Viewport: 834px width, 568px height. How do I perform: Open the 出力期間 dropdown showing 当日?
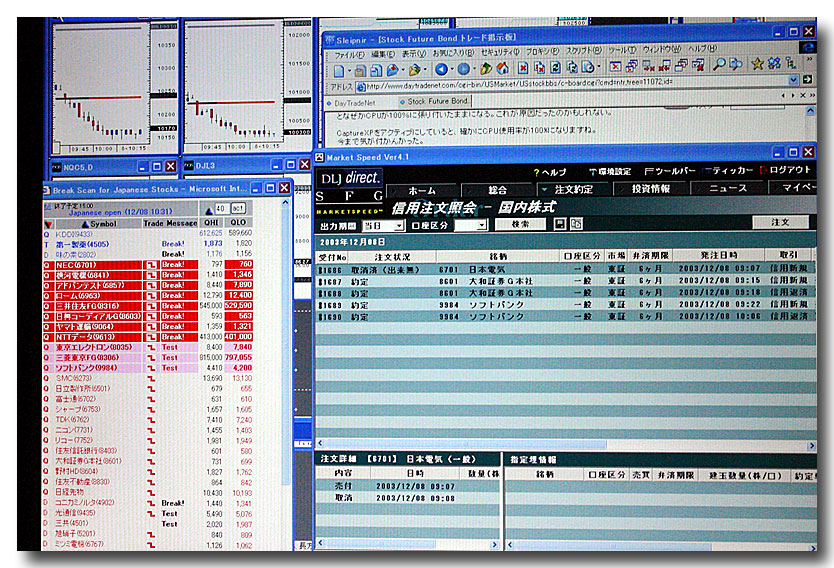(398, 226)
